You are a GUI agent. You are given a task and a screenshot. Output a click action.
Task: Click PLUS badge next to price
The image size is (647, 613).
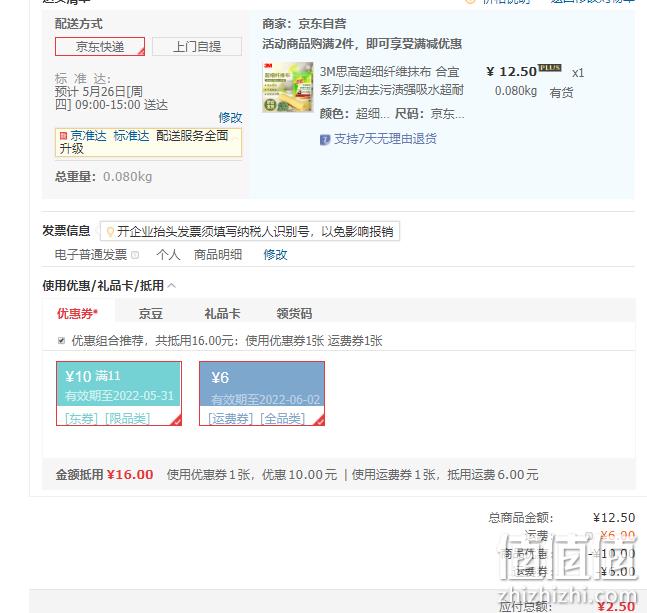click(x=550, y=68)
